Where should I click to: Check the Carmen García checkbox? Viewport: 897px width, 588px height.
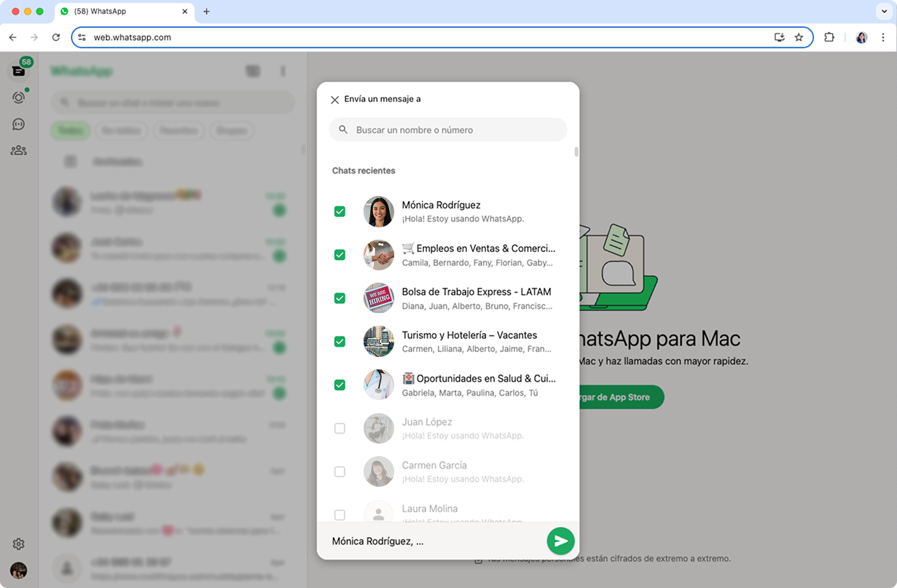tap(340, 471)
